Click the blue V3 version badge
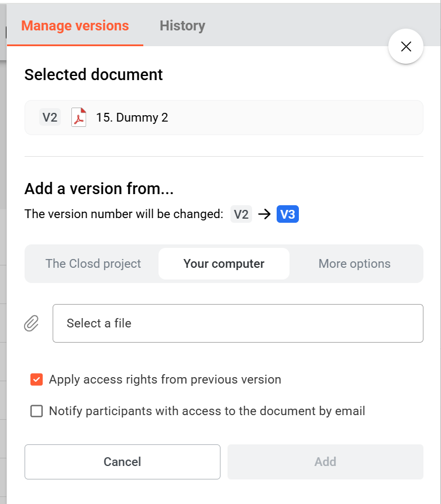The width and height of the screenshot is (441, 504). 288,215
